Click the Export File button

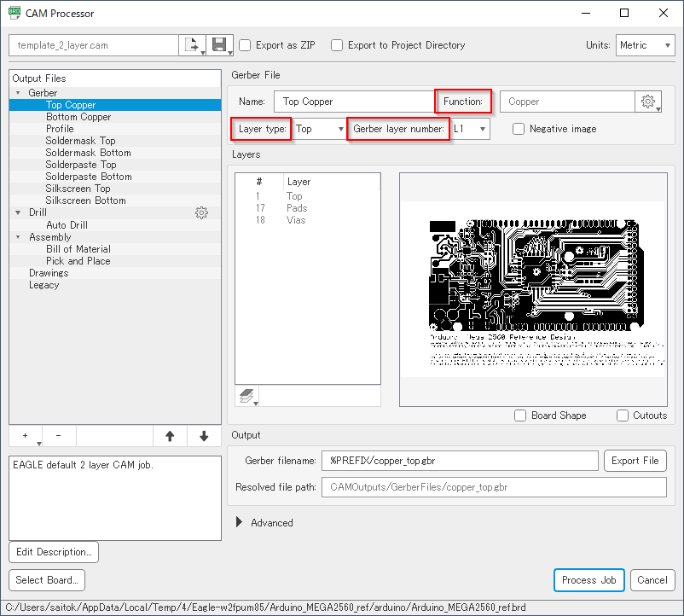[x=635, y=461]
